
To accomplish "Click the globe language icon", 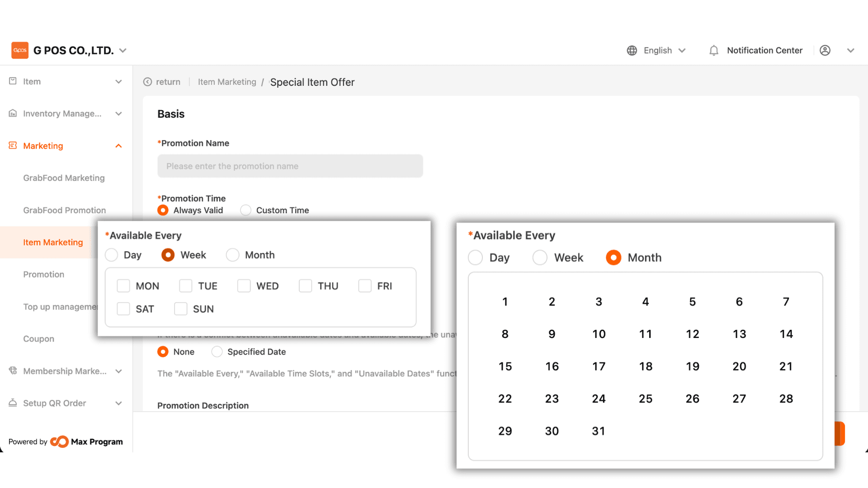I will click(x=632, y=51).
